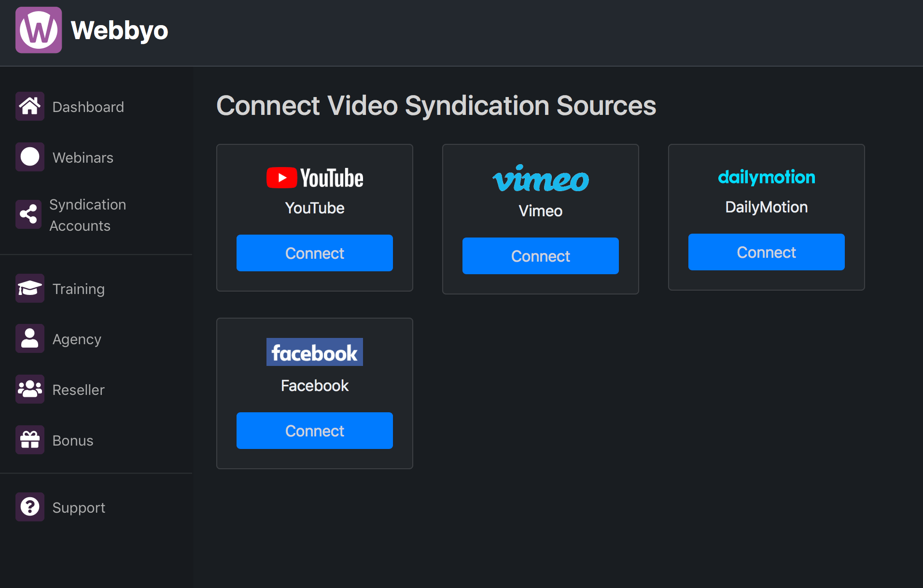Select the Vimeo label text

click(541, 211)
